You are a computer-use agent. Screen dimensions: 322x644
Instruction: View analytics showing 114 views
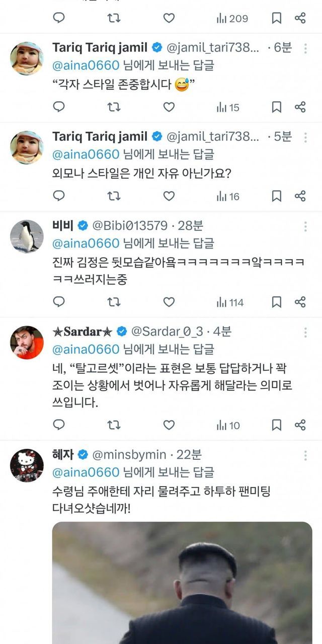click(x=230, y=302)
